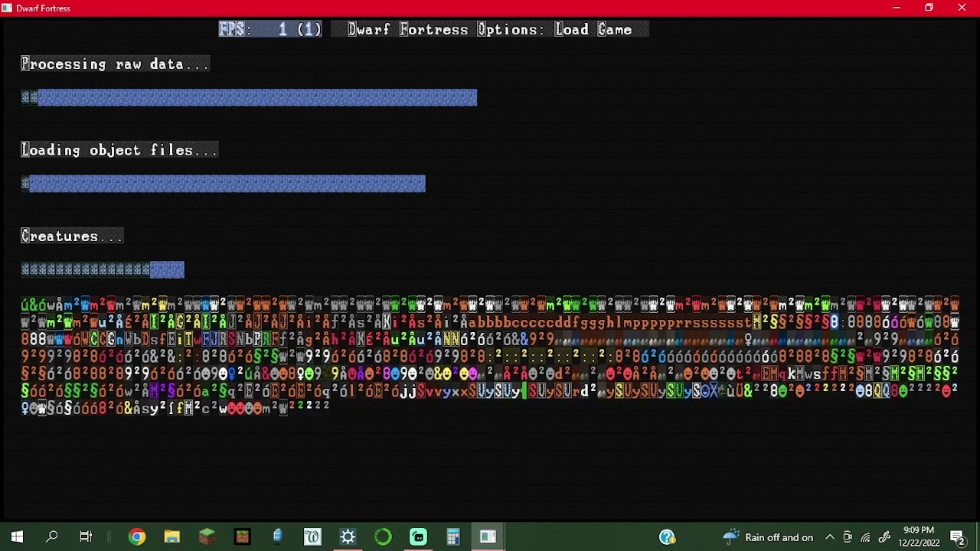This screenshot has height=551, width=980.
Task: Open the blue bottle-shaped taskbar icon
Action: click(x=277, y=537)
